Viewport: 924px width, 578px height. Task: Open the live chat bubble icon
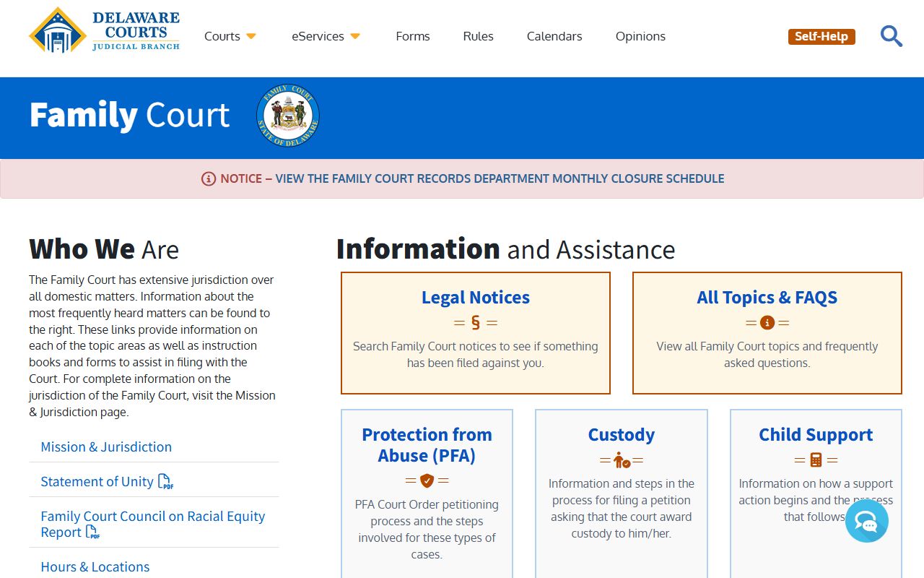click(x=867, y=521)
